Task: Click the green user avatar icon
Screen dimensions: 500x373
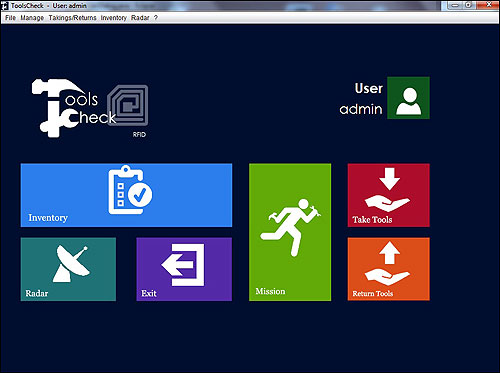Action: (408, 98)
